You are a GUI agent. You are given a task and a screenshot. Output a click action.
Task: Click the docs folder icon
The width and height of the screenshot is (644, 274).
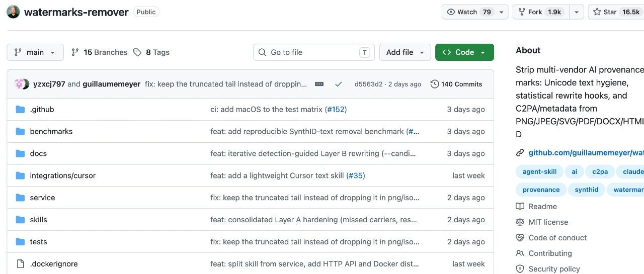(x=20, y=154)
